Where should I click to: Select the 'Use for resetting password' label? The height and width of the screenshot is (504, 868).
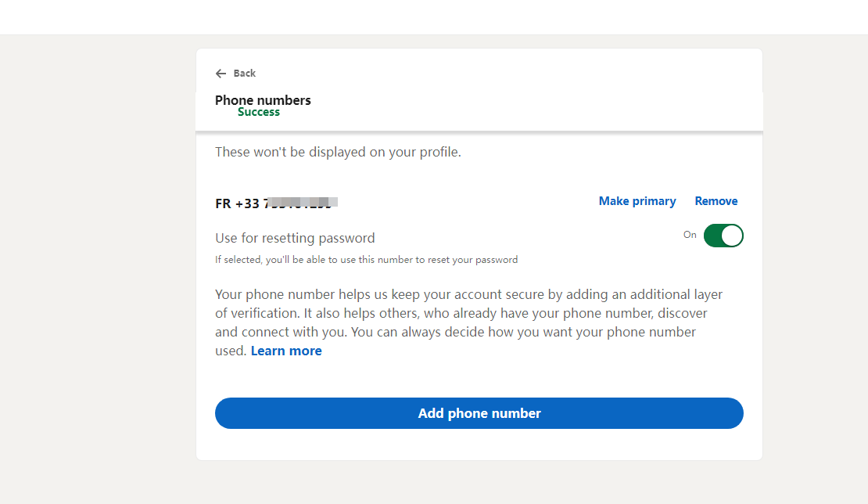click(295, 237)
